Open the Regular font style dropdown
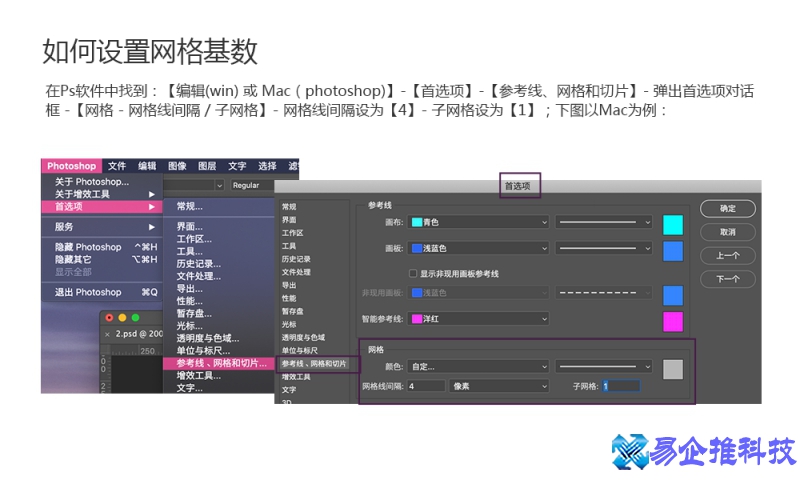 (253, 185)
